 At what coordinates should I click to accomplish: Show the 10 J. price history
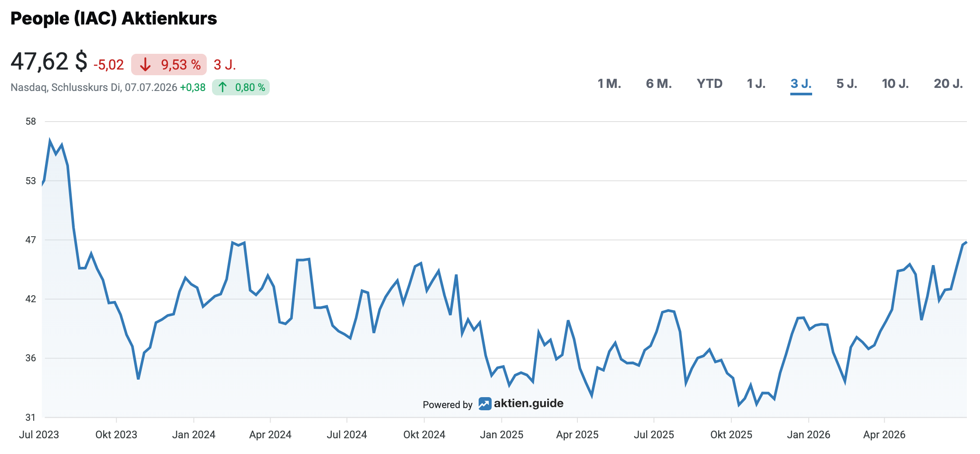coord(895,84)
